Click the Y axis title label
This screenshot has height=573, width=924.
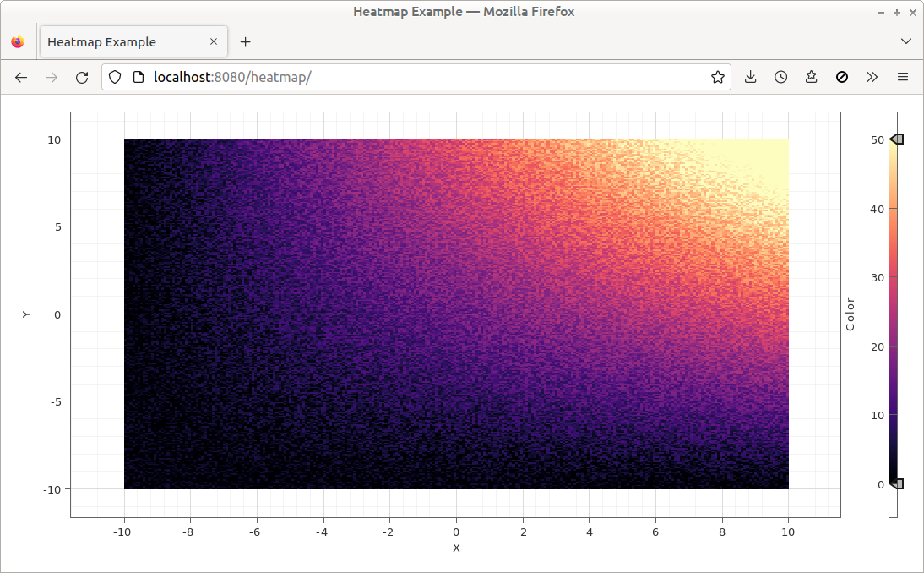(x=26, y=314)
